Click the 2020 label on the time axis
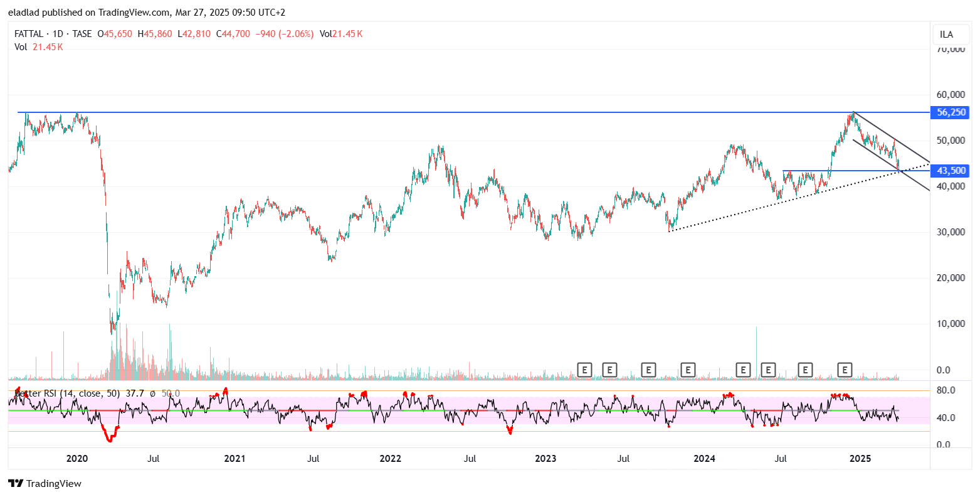 pos(76,459)
